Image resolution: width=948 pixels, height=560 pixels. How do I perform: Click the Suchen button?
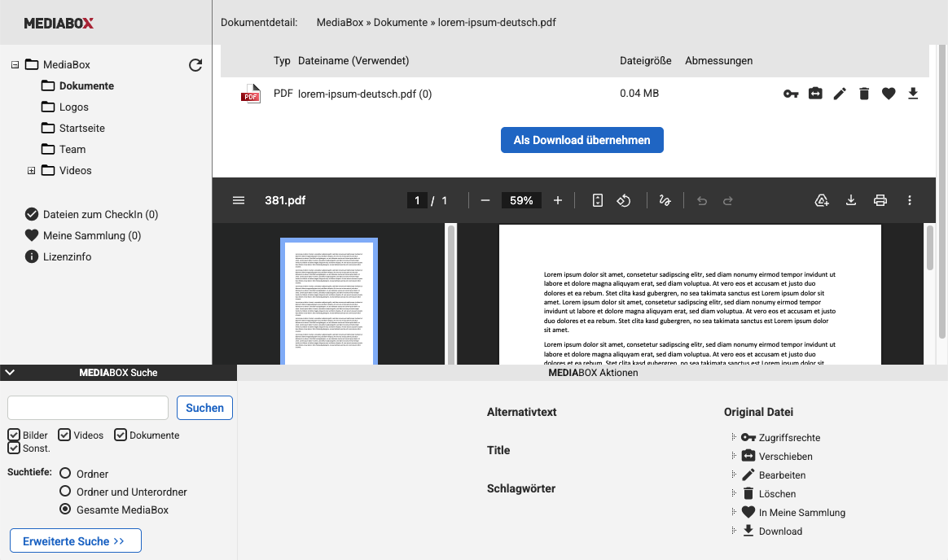click(205, 408)
